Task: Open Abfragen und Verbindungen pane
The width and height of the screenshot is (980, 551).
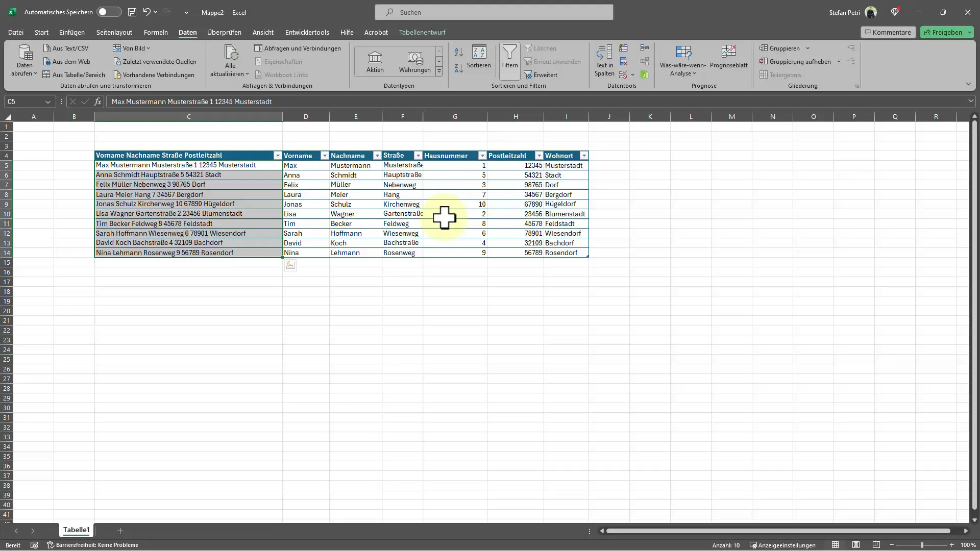Action: click(x=298, y=48)
